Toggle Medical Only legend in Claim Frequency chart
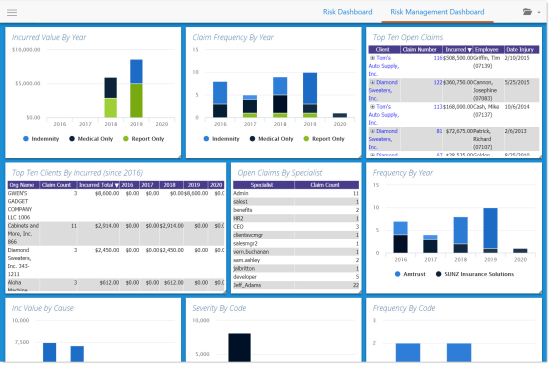This screenshot has width=550, height=365. pyautogui.click(x=271, y=139)
